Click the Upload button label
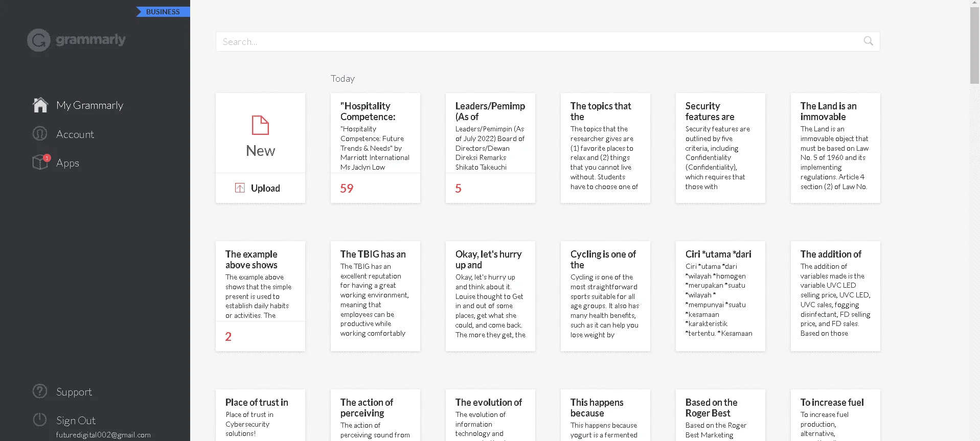The image size is (980, 441). point(265,188)
